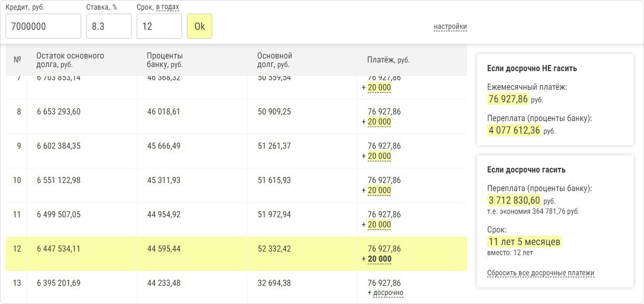644x304 pixels.
Task: Click the overpayment amount 4 077 612,36
Action: (514, 130)
